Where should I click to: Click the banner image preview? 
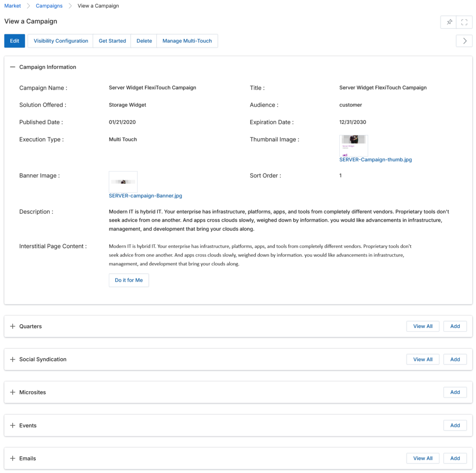pos(123,182)
